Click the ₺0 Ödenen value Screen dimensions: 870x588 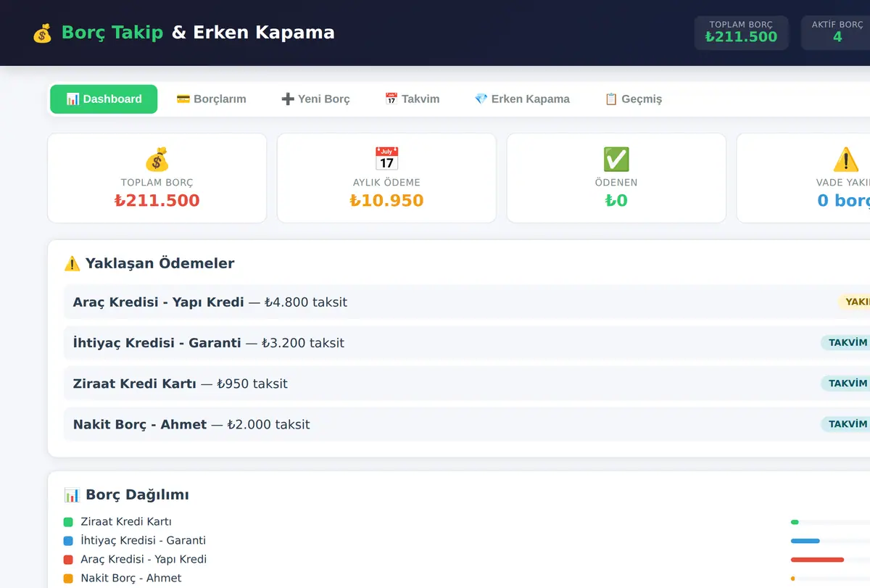[616, 201]
